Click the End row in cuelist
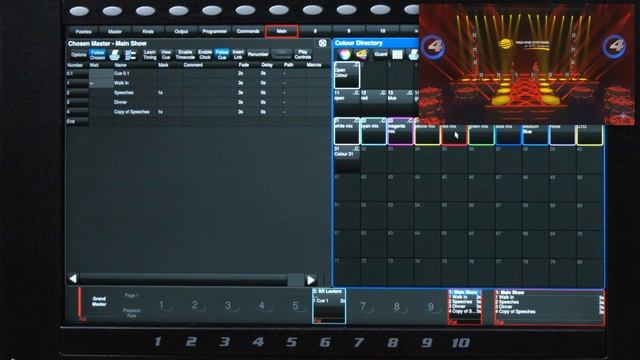Screen dimensions: 640x360 coord(198,121)
